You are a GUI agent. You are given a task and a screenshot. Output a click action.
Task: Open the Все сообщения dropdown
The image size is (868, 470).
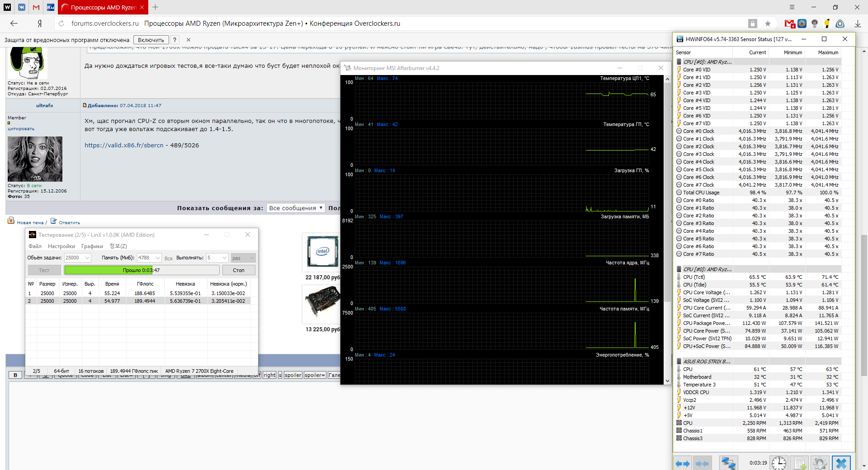coord(296,208)
